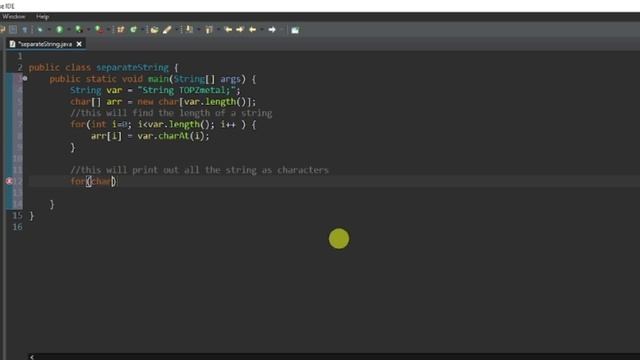640x360 pixels.
Task: Go to previous annotation icon
Action: click(209, 29)
